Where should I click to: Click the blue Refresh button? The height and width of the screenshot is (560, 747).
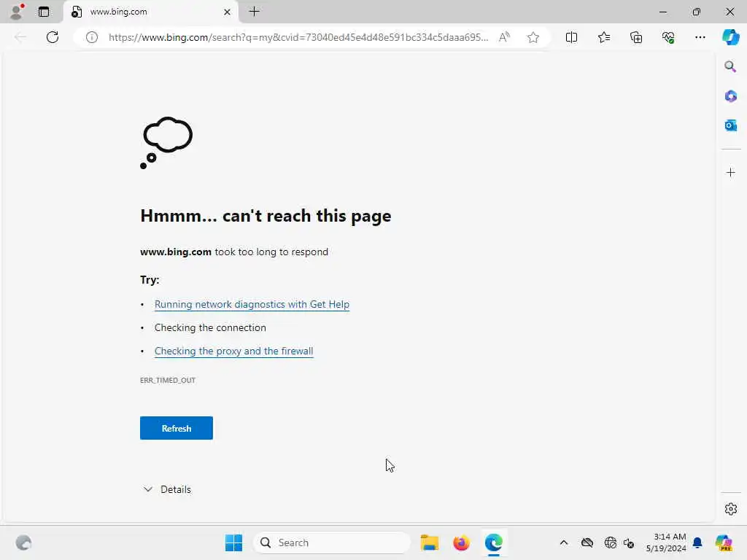177,428
